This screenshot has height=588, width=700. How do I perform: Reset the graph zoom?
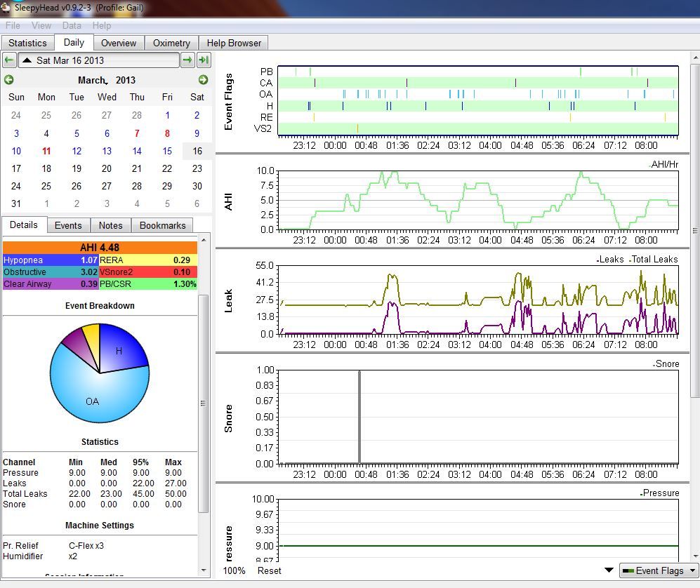[269, 570]
